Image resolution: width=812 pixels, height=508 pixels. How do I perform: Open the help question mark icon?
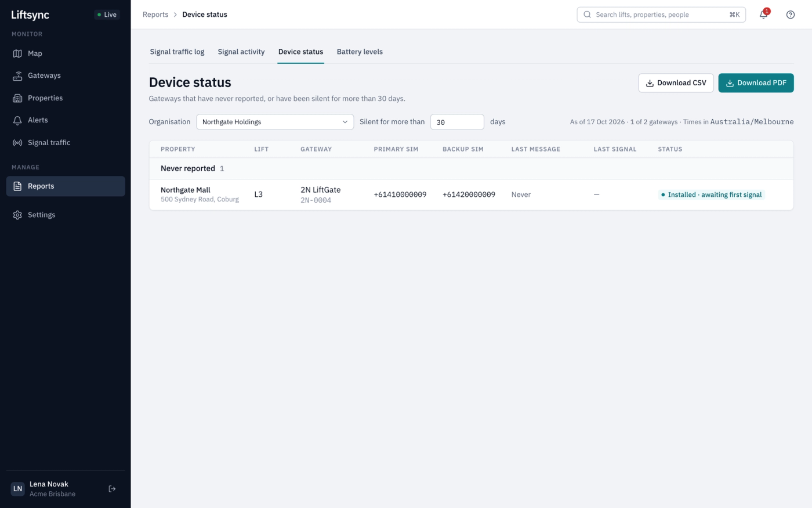point(791,15)
